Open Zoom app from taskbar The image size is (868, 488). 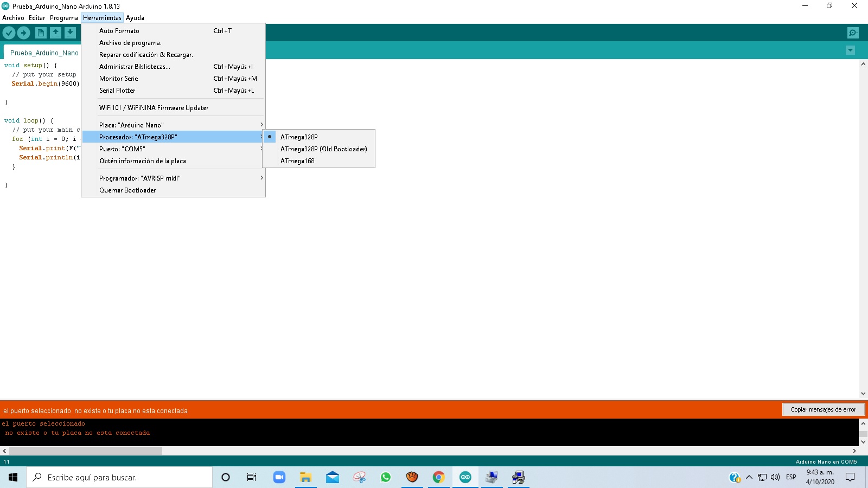[x=279, y=477]
